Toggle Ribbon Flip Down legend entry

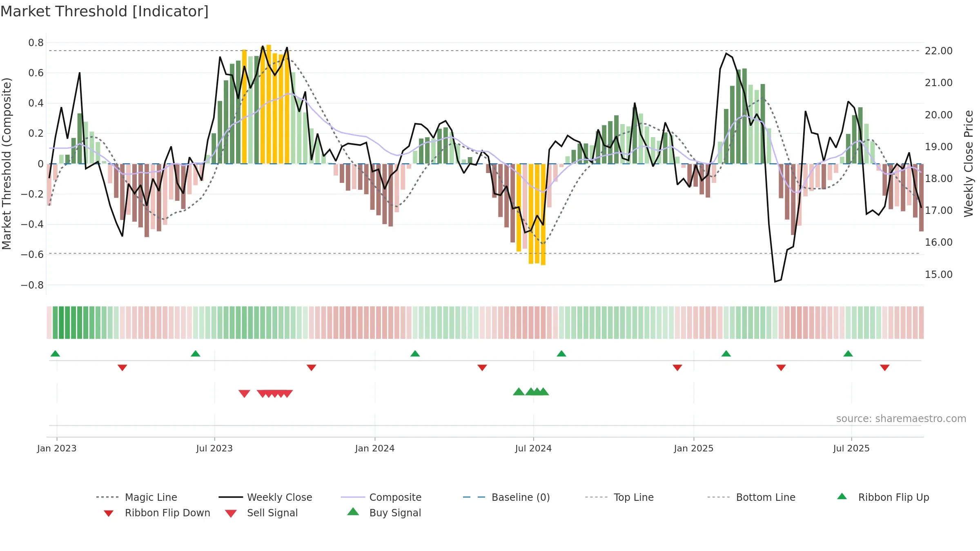(157, 513)
